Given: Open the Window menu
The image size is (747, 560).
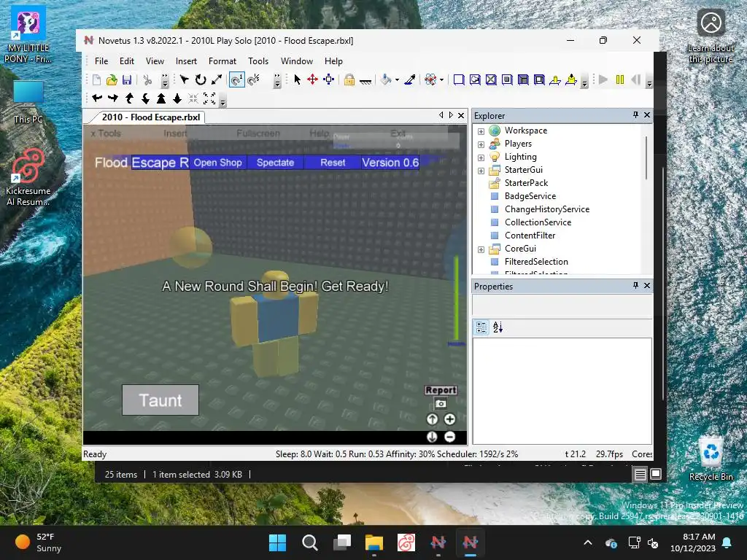Looking at the screenshot, I should (297, 61).
